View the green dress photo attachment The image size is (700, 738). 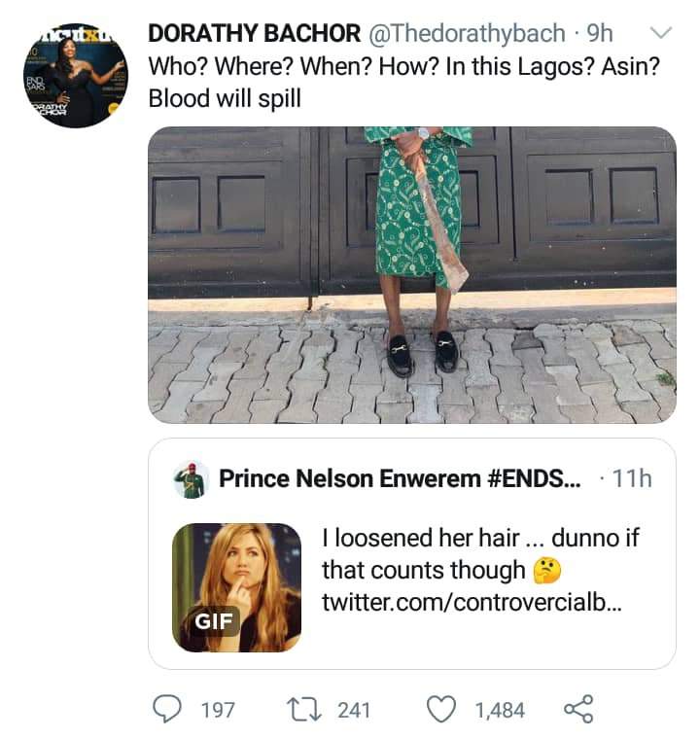(x=412, y=275)
